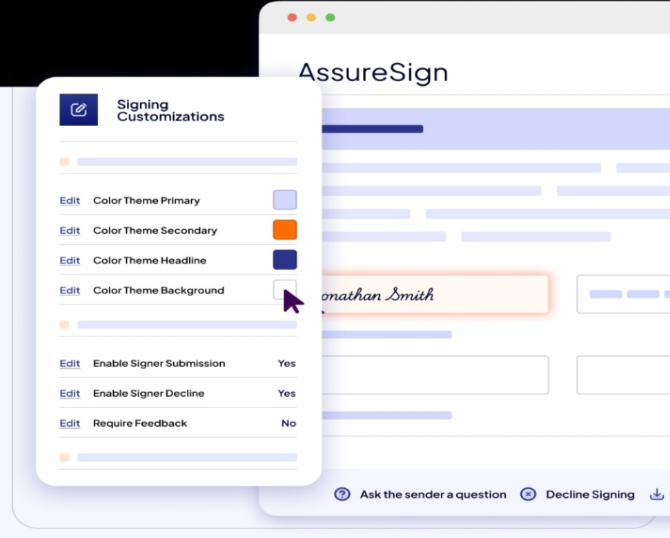Click the Jonathan Smith signature field
670x538 pixels.
(435, 294)
